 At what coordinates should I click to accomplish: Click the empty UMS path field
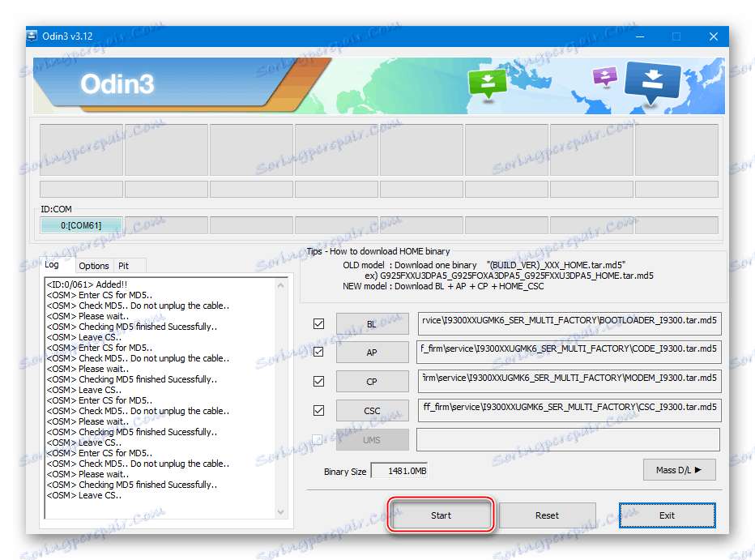(568, 439)
